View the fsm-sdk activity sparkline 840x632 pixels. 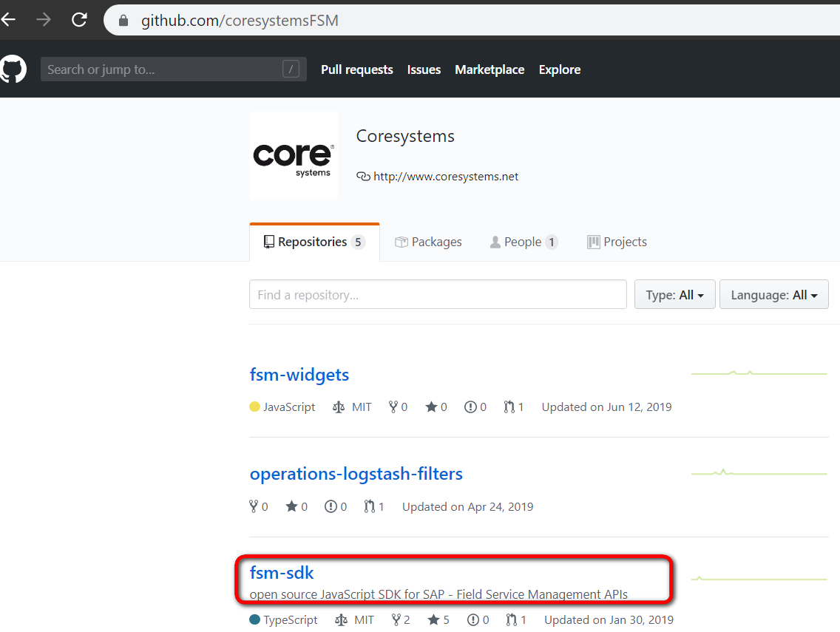759,579
